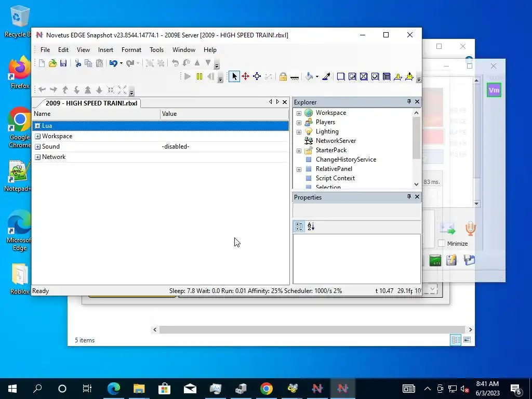Select the last yellow motor tool icon

click(x=409, y=77)
